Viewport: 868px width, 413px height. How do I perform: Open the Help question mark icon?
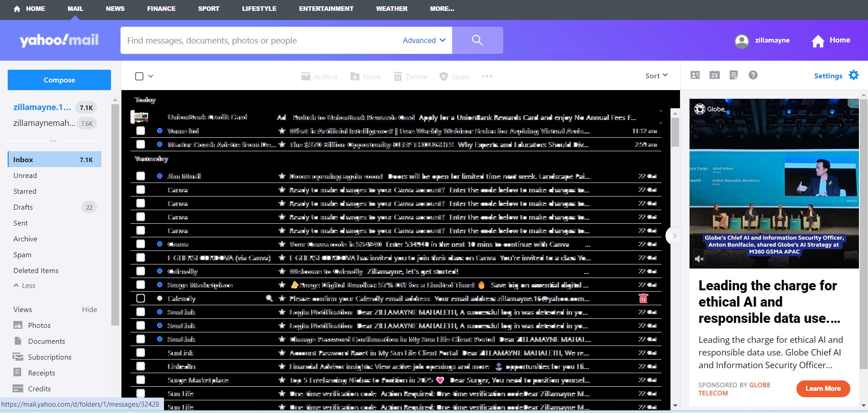tap(753, 75)
